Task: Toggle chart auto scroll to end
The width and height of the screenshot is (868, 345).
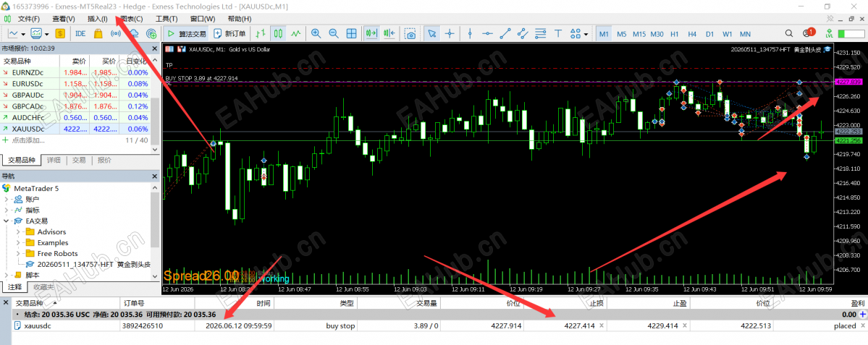Action: (371, 33)
